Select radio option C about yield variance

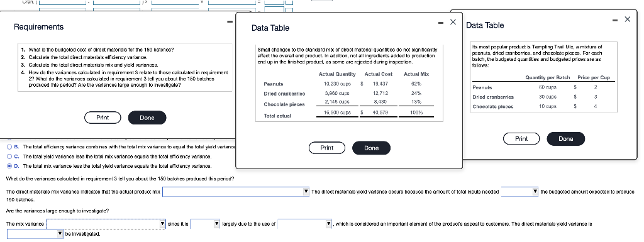click(x=9, y=157)
